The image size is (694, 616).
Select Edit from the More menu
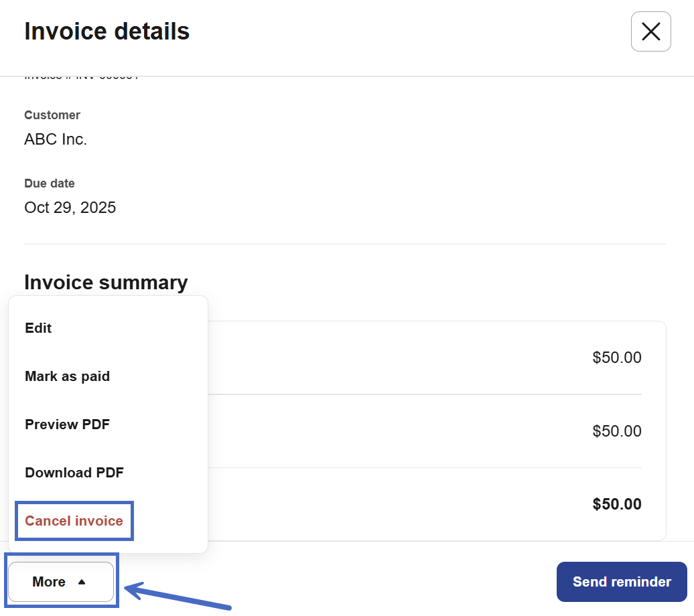click(38, 328)
